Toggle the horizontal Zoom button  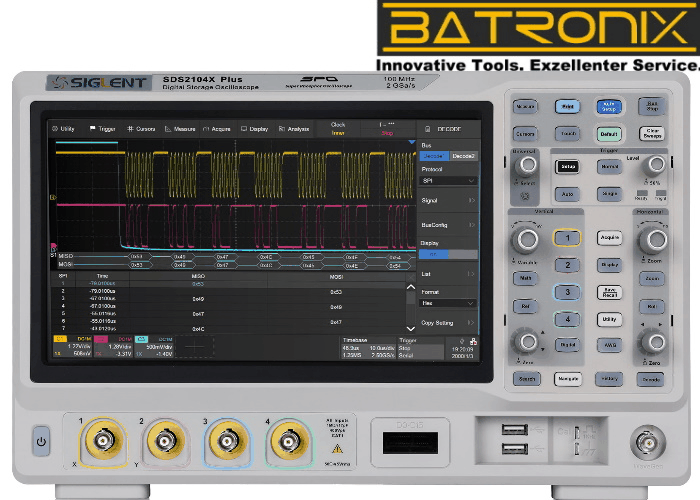pyautogui.click(x=652, y=279)
